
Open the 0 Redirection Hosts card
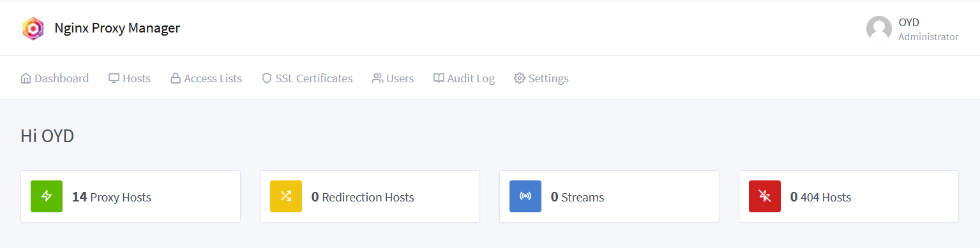370,196
